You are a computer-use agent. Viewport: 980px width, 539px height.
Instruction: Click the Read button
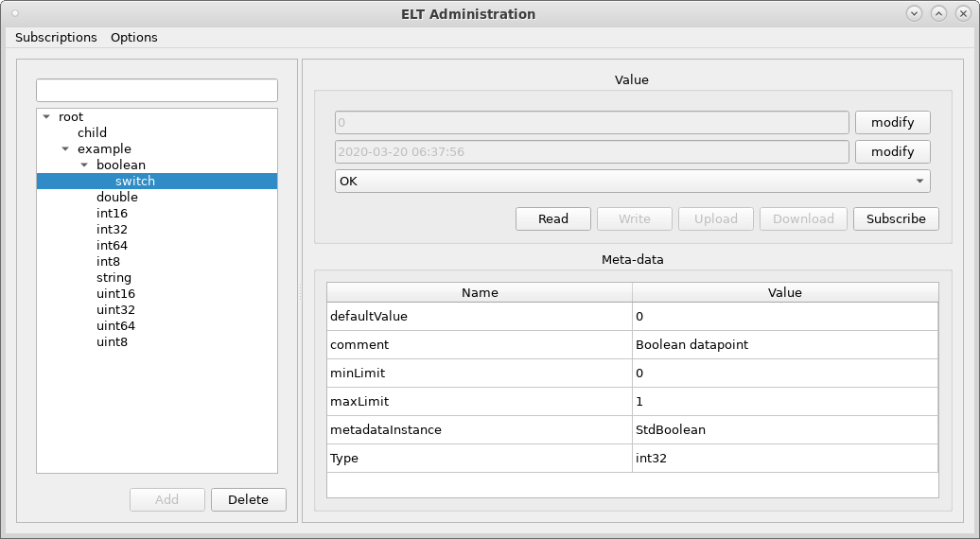click(x=552, y=218)
